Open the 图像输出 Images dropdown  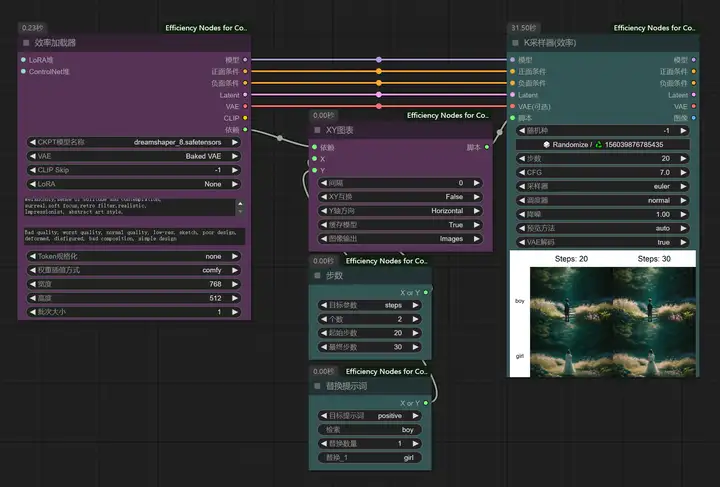[x=400, y=239]
